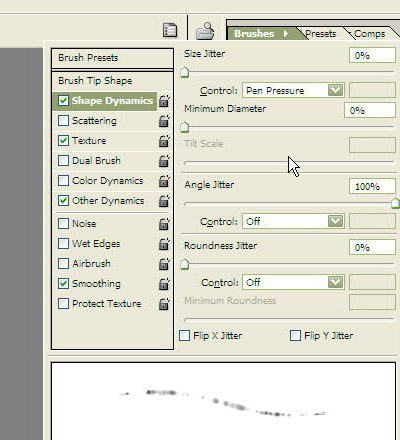Viewport: 400px width, 440px height.
Task: Uncheck the Other Dynamics checkbox
Action: [x=63, y=200]
